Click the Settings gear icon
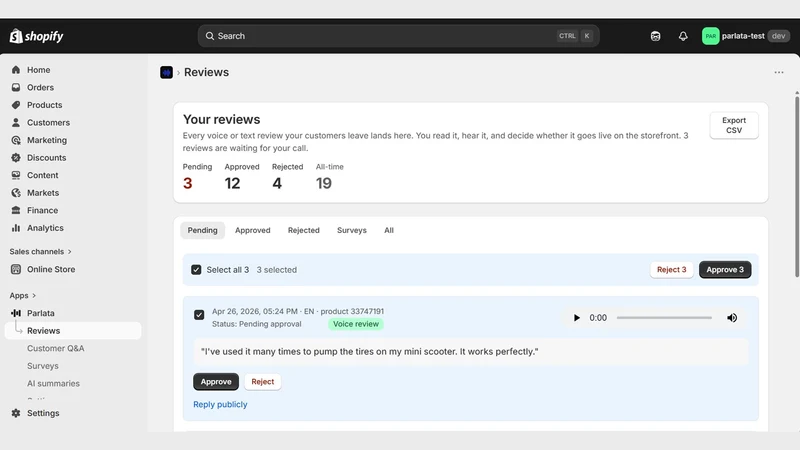The image size is (800, 450). click(16, 413)
